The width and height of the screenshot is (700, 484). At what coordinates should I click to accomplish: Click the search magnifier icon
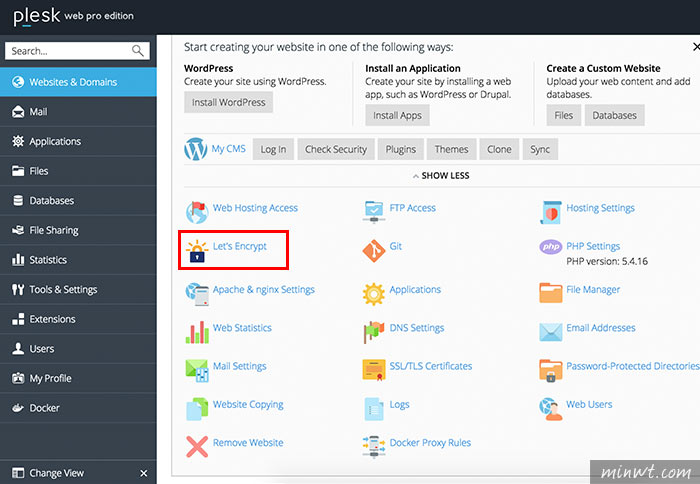pos(138,51)
